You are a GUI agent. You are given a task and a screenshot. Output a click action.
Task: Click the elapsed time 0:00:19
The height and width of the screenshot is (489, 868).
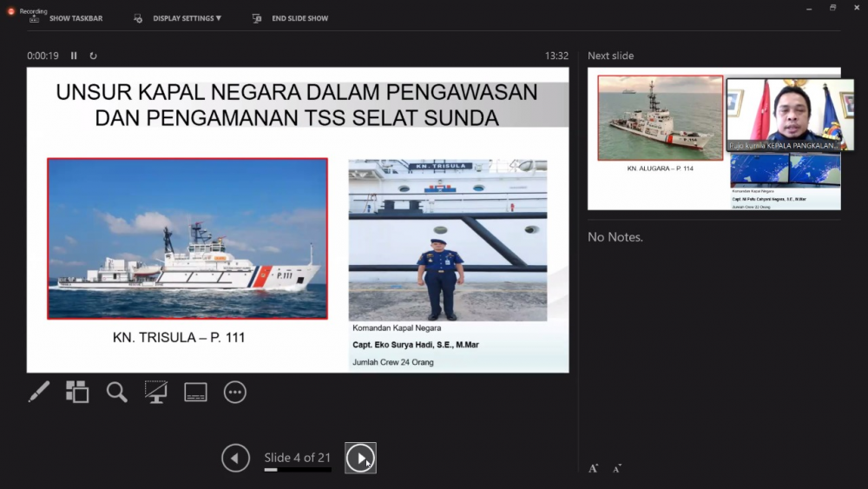(43, 56)
